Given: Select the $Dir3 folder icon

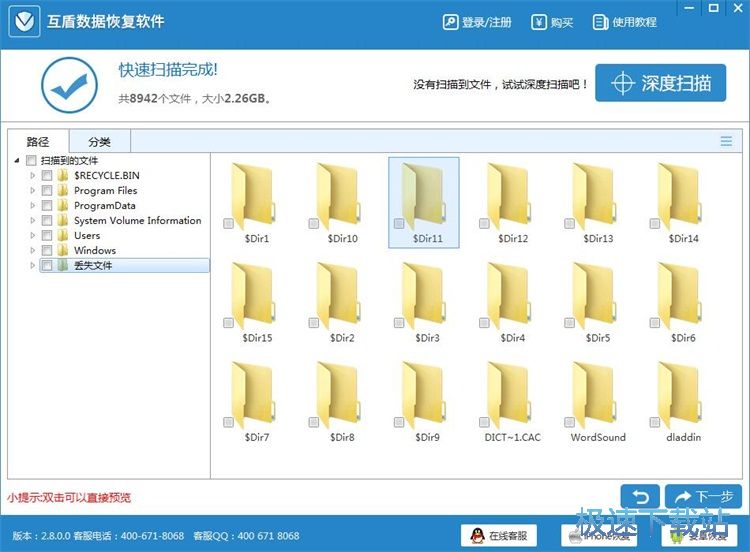Looking at the screenshot, I should (423, 296).
